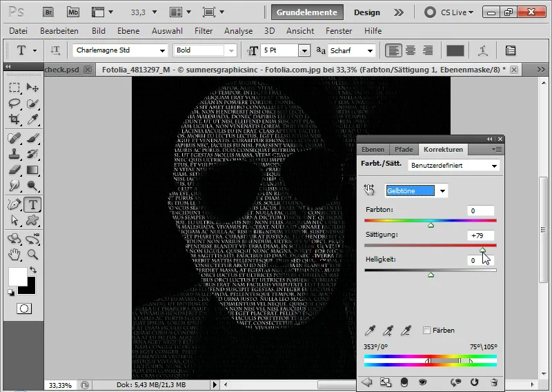Image resolution: width=552 pixels, height=392 pixels.
Task: Swap foreground and background colors
Action: point(33,270)
